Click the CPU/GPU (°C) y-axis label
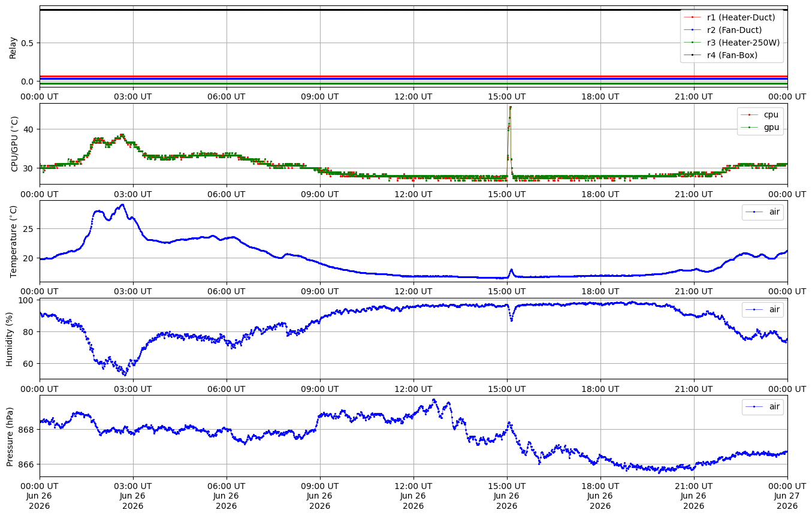Screen dimensions: 812x516 pos(14,144)
